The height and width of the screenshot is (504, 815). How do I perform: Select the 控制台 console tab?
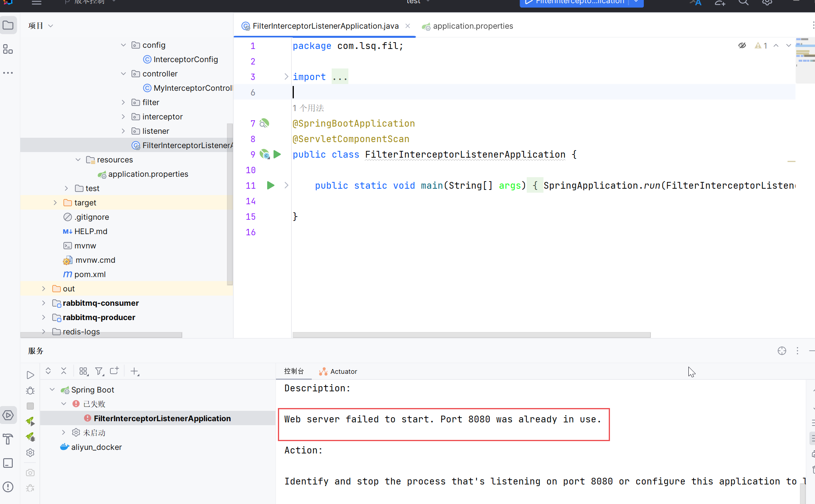(294, 371)
